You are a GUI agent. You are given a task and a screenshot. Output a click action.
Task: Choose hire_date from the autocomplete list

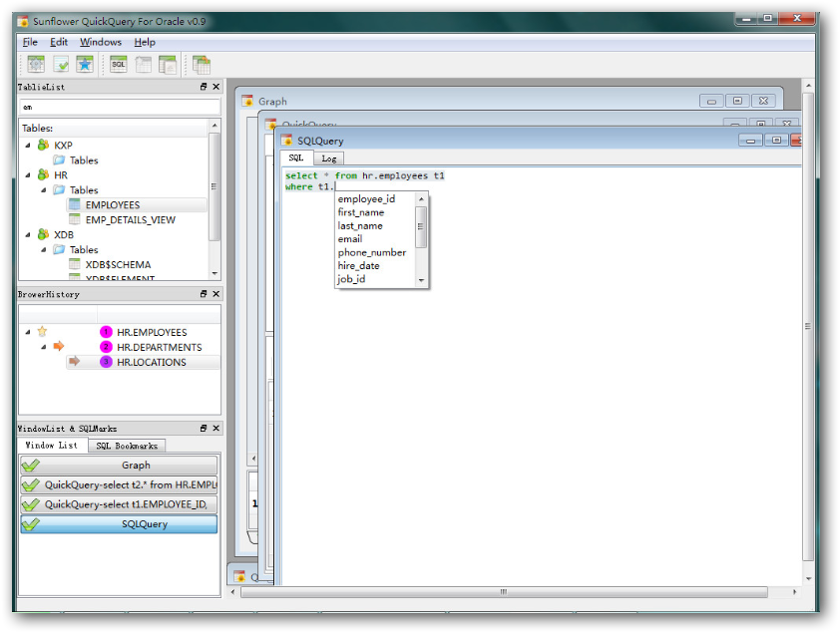(375, 266)
